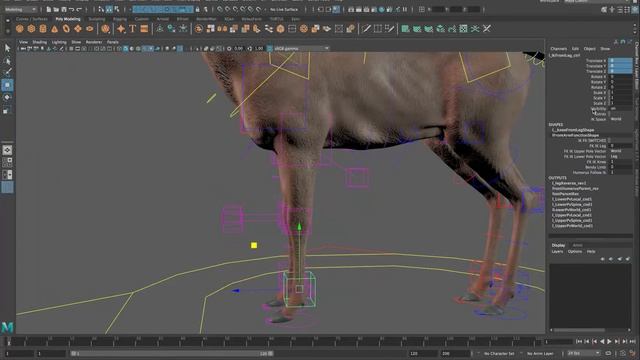This screenshot has width=640, height=360.
Task: Activate the Rotate tool in toolbox
Action: [x=7, y=98]
